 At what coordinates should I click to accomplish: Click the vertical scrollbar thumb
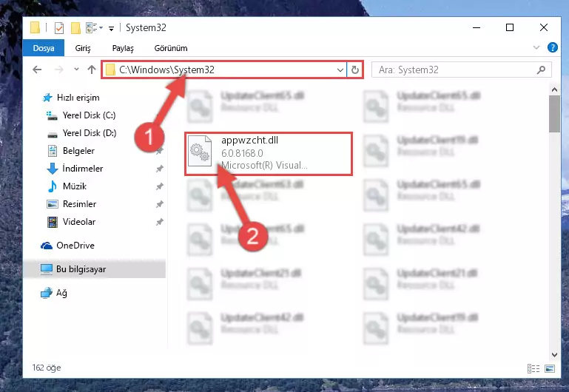coord(554,113)
